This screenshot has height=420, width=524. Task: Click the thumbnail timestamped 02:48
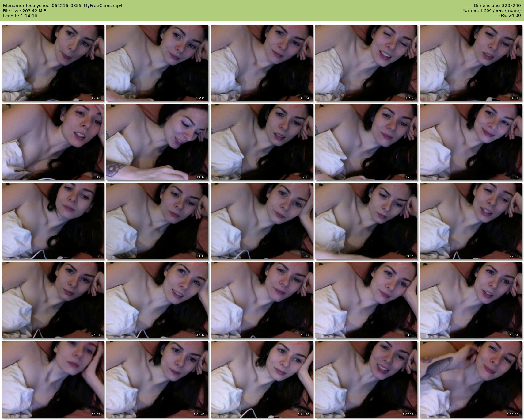53,63
